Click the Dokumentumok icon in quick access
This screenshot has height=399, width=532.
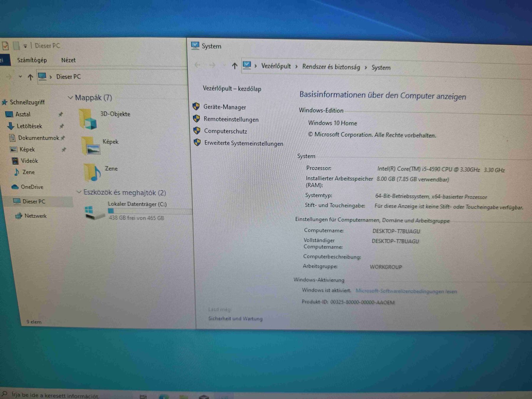point(12,138)
